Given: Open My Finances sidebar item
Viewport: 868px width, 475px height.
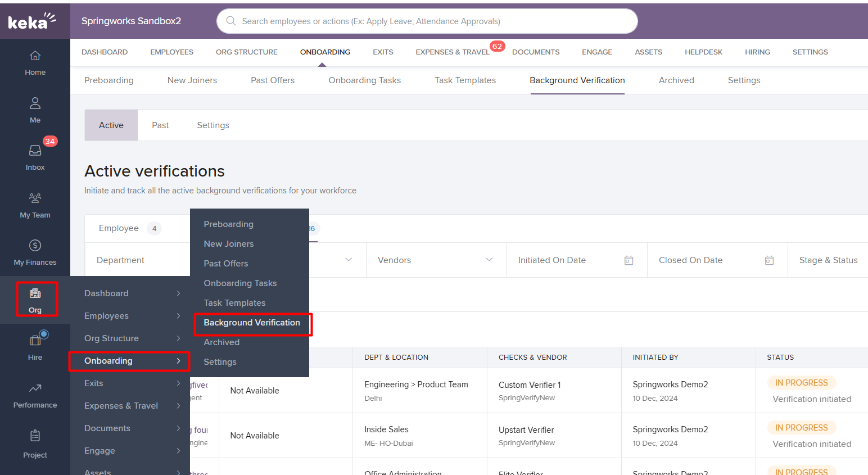Looking at the screenshot, I should pyautogui.click(x=35, y=252).
